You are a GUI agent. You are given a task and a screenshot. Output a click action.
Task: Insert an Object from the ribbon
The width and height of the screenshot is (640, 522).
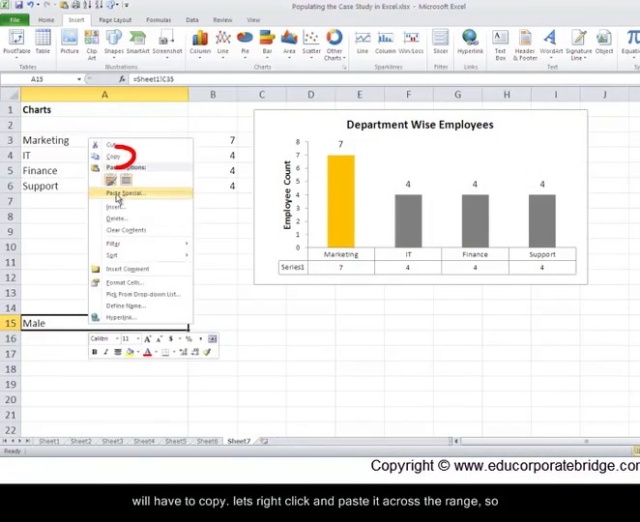click(604, 42)
